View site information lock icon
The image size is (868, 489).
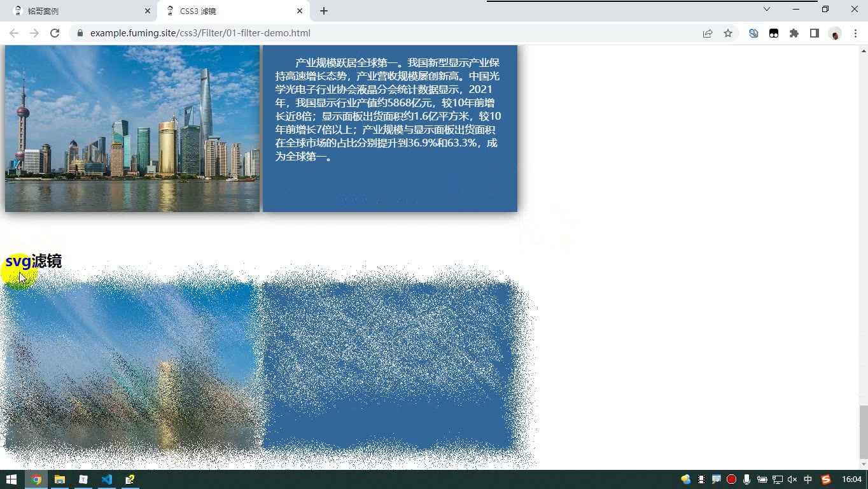(80, 33)
